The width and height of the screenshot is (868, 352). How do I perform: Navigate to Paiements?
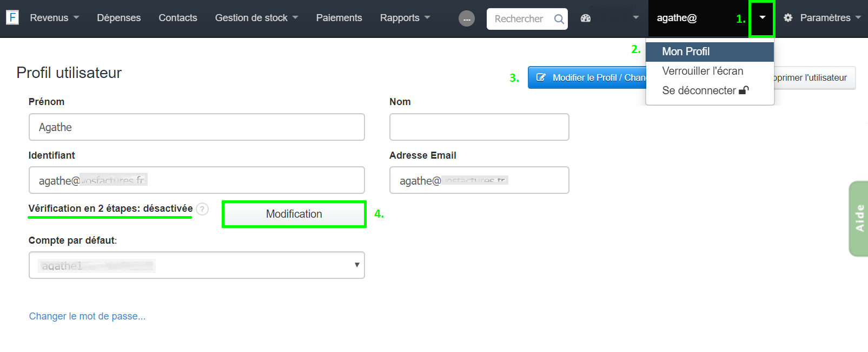[x=339, y=18]
